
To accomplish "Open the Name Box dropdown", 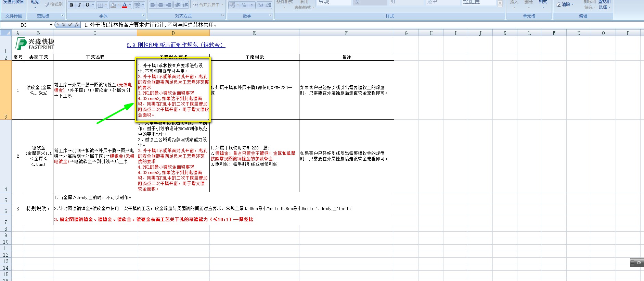I will 51,25.
